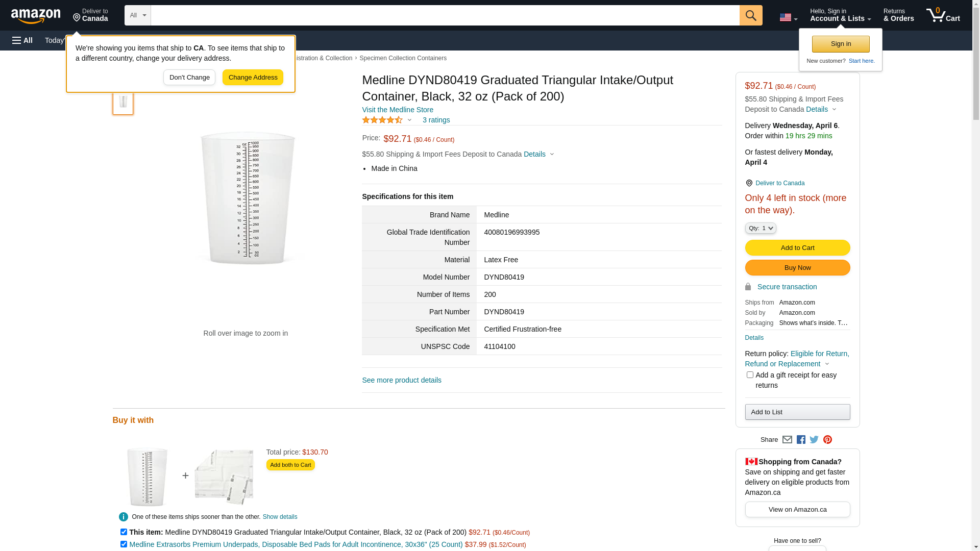This screenshot has height=551, width=980.
Task: Expand the star ratings popover arrow
Action: (x=409, y=120)
